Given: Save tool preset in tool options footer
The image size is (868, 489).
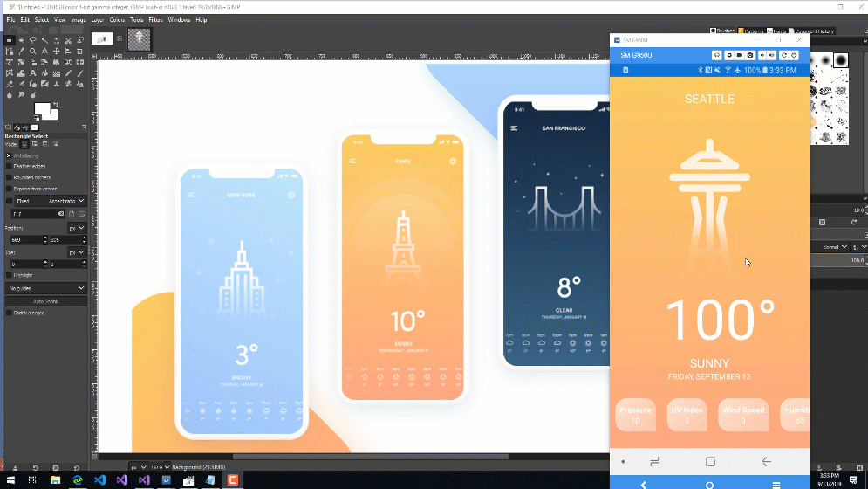Looking at the screenshot, I should pyautogui.click(x=15, y=468).
